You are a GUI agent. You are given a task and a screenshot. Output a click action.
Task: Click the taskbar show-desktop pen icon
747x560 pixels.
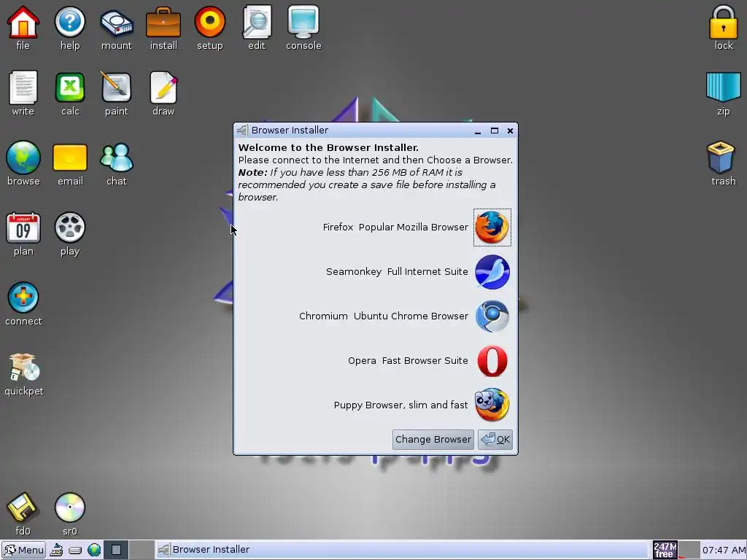coord(56,550)
